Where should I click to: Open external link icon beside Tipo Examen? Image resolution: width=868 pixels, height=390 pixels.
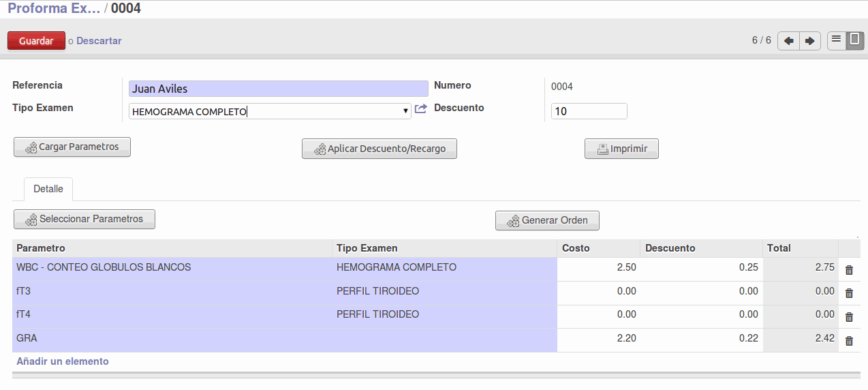click(421, 109)
